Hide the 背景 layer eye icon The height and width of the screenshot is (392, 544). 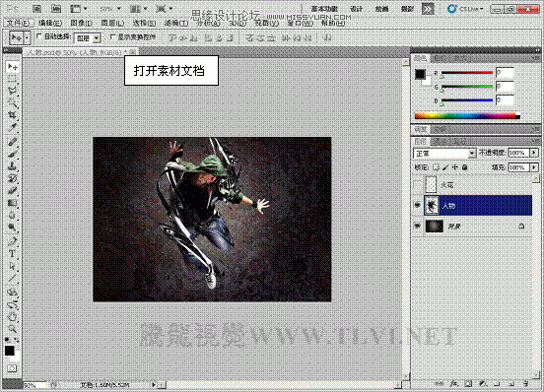point(418,226)
